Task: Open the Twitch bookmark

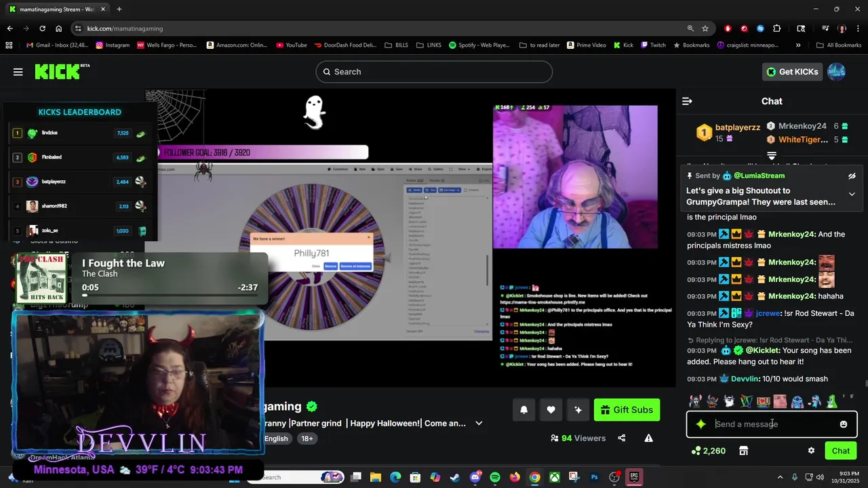Action: (652, 45)
